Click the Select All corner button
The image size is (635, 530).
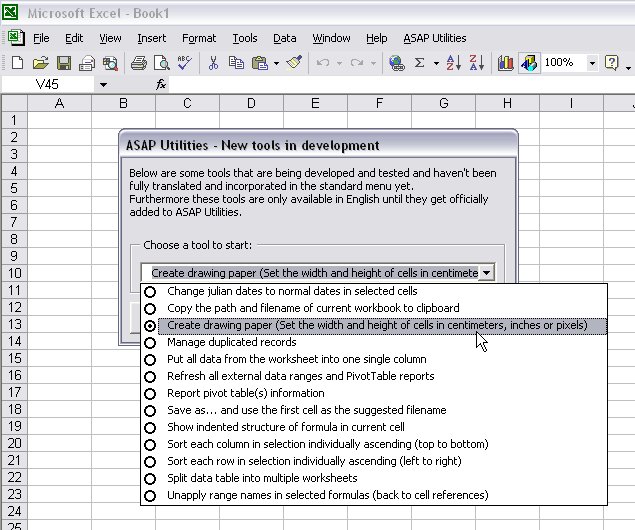coord(15,103)
